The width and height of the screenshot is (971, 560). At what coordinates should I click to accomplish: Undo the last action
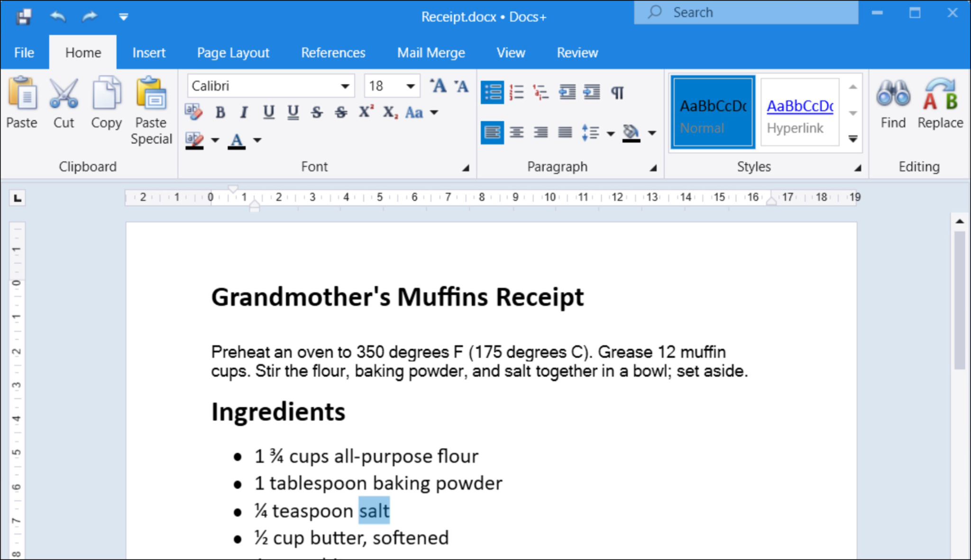pyautogui.click(x=58, y=17)
